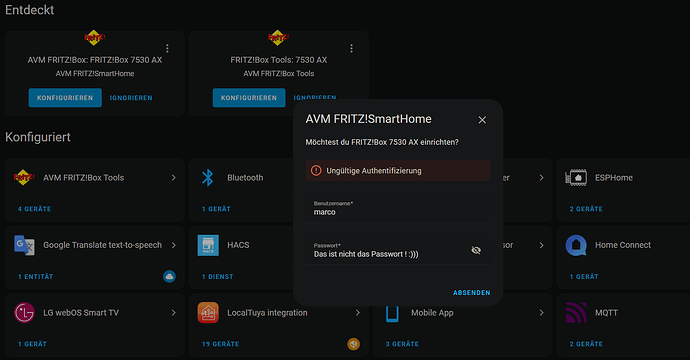The image size is (690, 360).
Task: Expand AVM FRITZ!Box Tools chevron
Action: (174, 178)
